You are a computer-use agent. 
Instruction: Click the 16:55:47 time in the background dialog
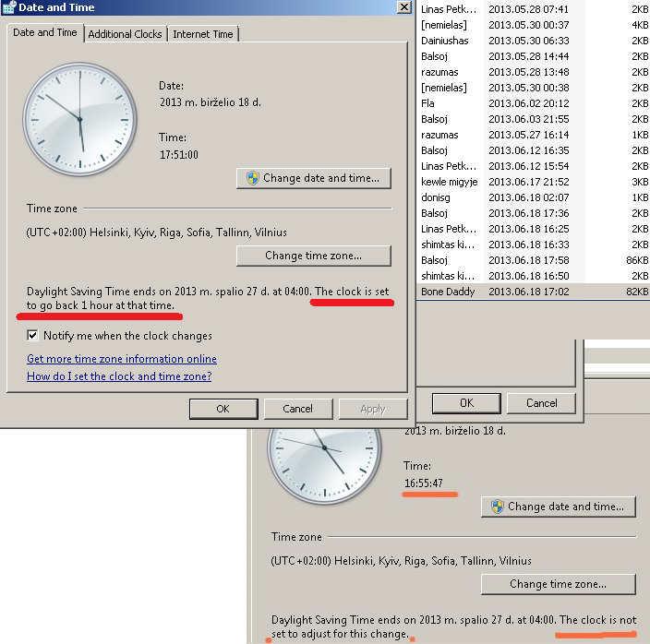(424, 483)
